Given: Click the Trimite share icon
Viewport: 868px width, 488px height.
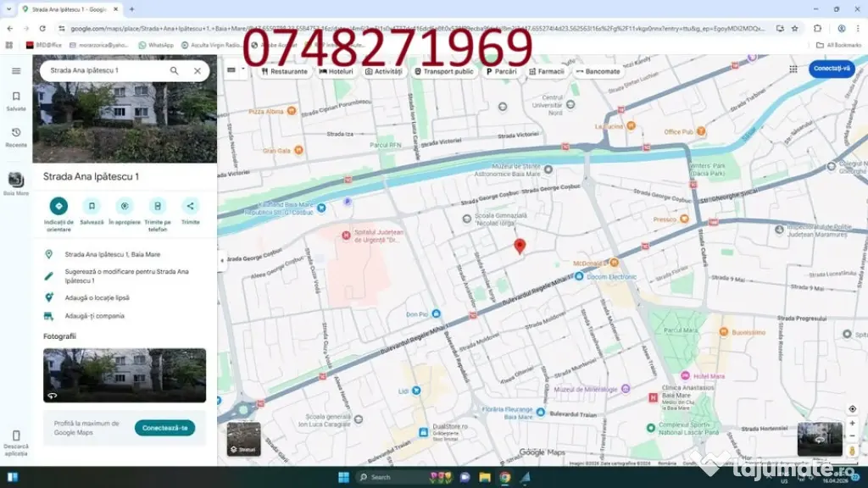Looking at the screenshot, I should click(x=190, y=206).
